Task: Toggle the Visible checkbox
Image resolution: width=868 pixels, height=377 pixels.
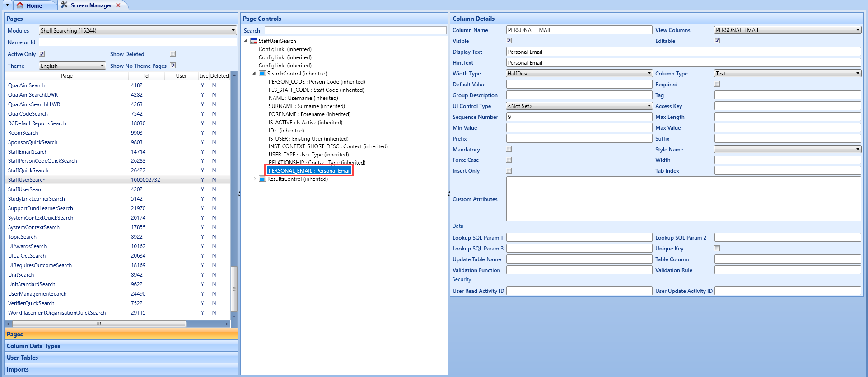Action: (509, 41)
